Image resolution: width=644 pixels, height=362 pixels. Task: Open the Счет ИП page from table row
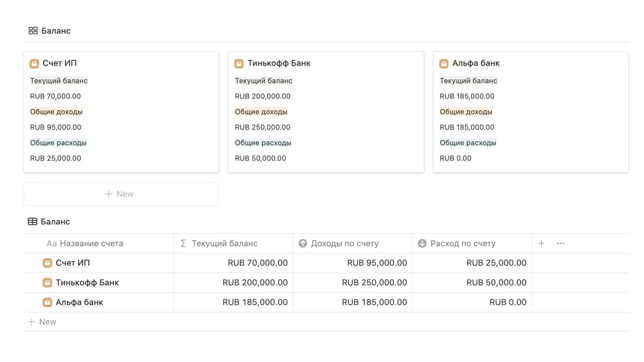(x=73, y=263)
